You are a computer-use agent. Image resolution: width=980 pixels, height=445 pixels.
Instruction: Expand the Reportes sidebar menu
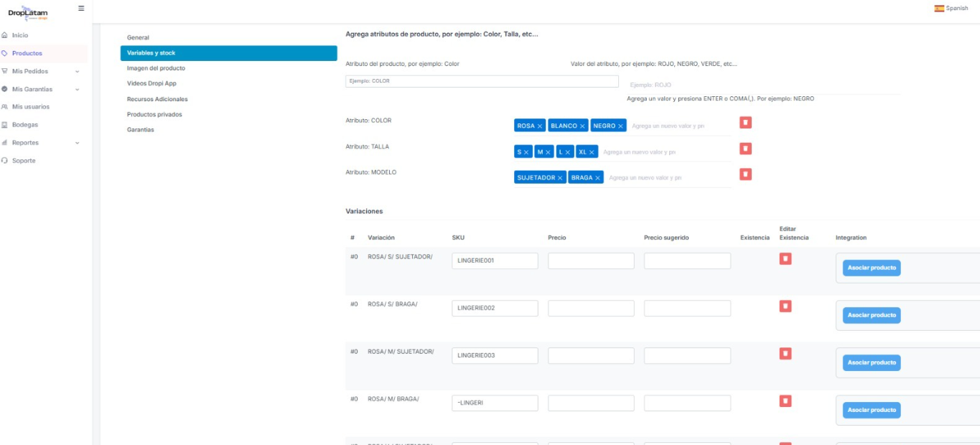pyautogui.click(x=77, y=143)
